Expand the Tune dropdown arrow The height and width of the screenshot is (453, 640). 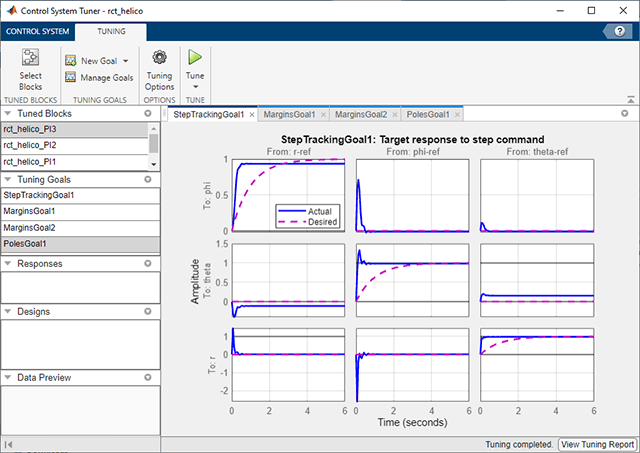(x=195, y=87)
